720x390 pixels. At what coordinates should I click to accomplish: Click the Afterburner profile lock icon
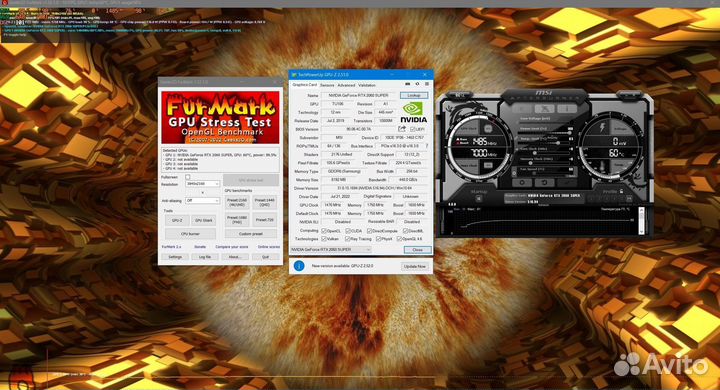[621, 191]
